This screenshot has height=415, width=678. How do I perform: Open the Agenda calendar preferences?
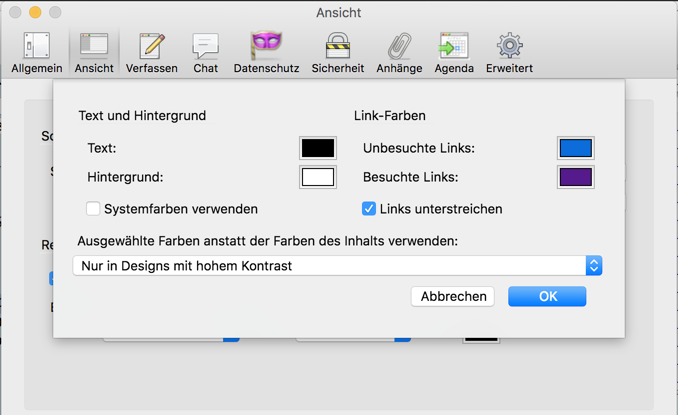(454, 52)
